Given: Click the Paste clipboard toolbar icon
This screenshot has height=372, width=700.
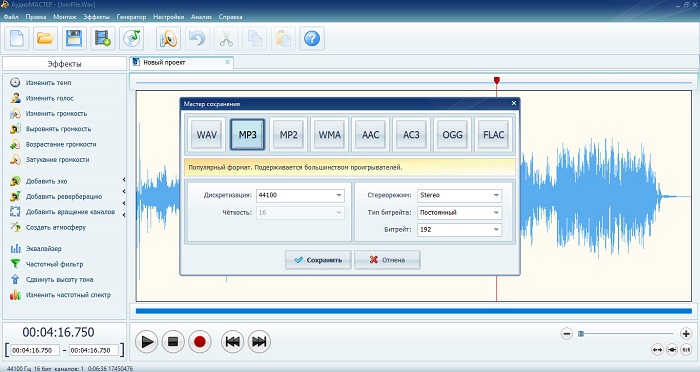Looking at the screenshot, I should click(283, 38).
